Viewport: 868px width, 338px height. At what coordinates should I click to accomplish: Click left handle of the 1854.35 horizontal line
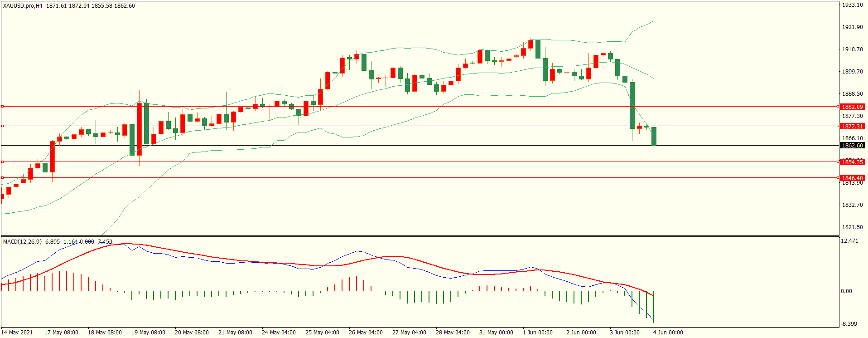click(x=2, y=162)
